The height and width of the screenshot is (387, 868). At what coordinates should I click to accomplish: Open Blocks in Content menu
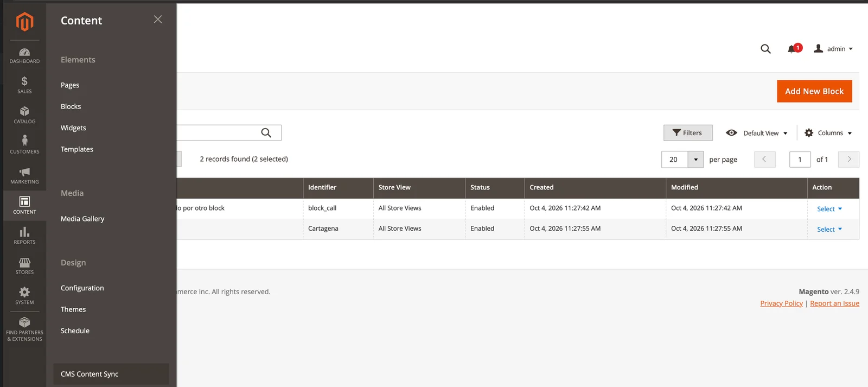click(x=71, y=106)
